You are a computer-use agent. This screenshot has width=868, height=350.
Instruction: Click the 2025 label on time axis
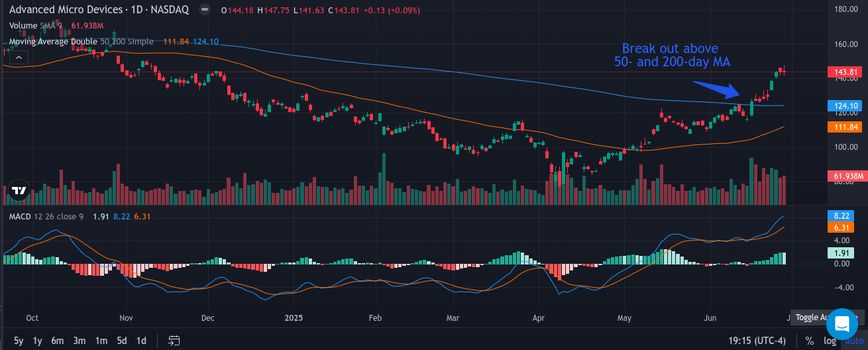293,318
